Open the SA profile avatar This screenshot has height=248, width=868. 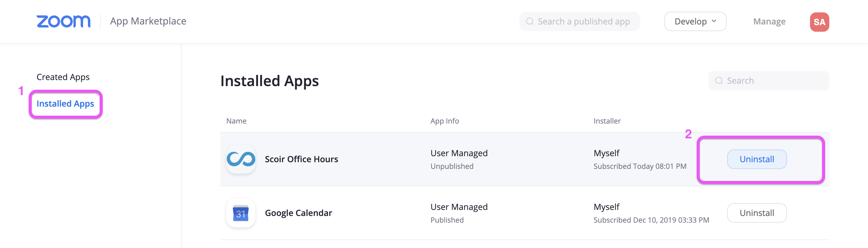[819, 22]
